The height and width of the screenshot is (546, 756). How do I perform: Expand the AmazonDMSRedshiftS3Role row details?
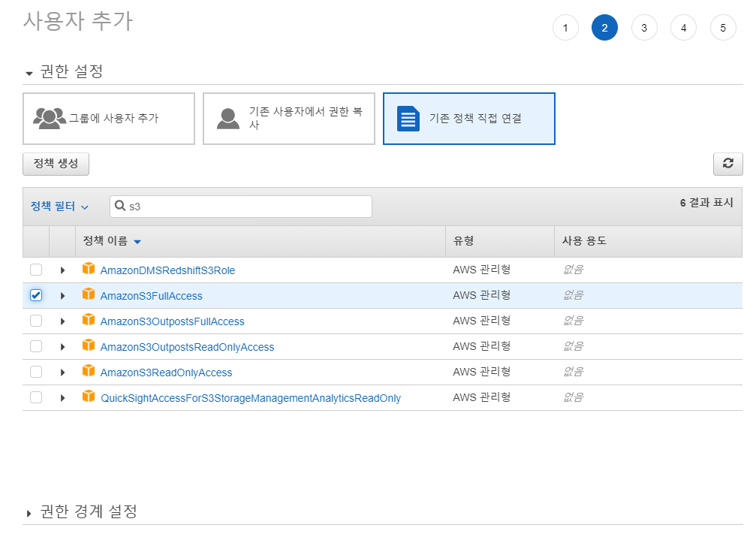tap(62, 270)
